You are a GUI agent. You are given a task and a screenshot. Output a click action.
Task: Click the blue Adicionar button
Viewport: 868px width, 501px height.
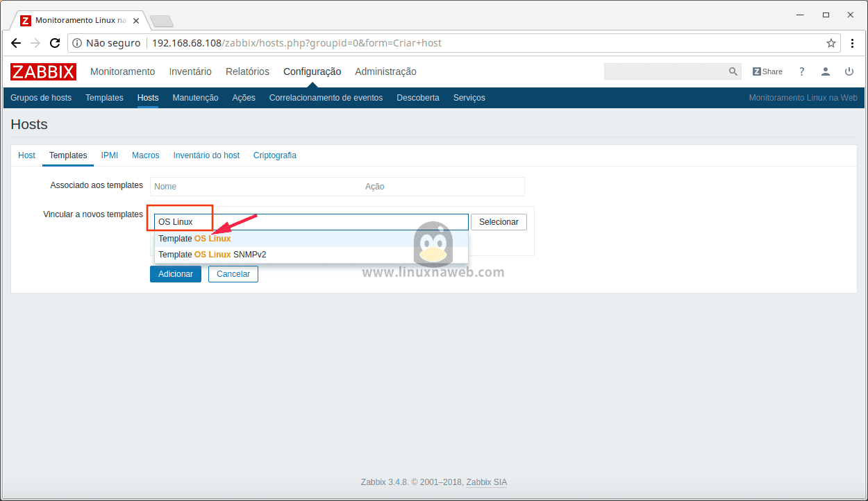(176, 274)
